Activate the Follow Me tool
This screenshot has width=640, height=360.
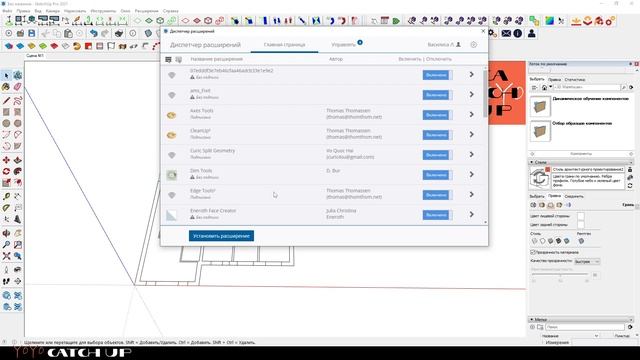18,171
